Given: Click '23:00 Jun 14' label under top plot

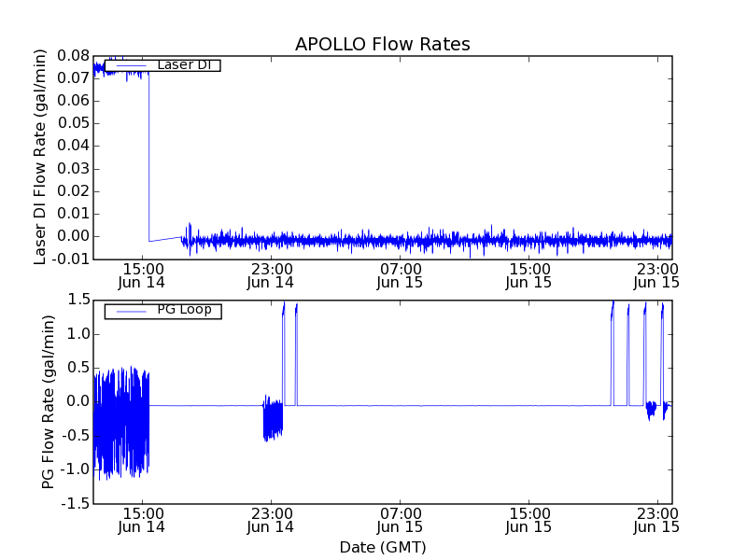Looking at the screenshot, I should coord(271,275).
